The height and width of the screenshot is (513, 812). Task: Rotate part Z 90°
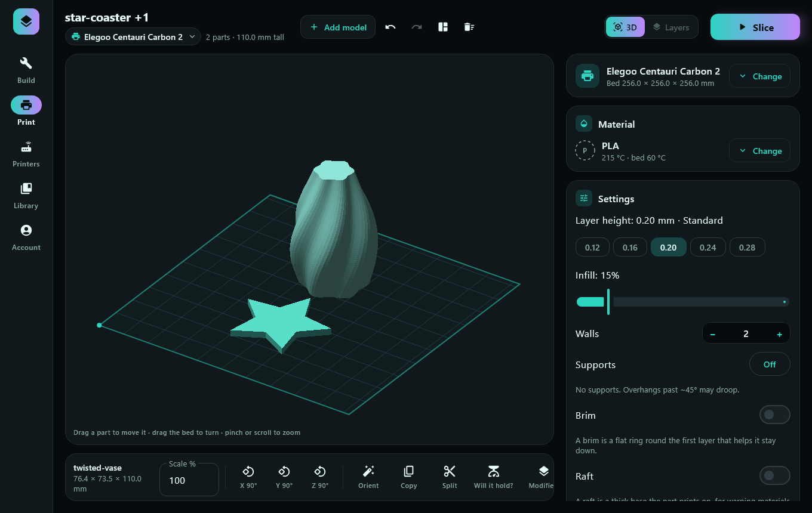[320, 477]
